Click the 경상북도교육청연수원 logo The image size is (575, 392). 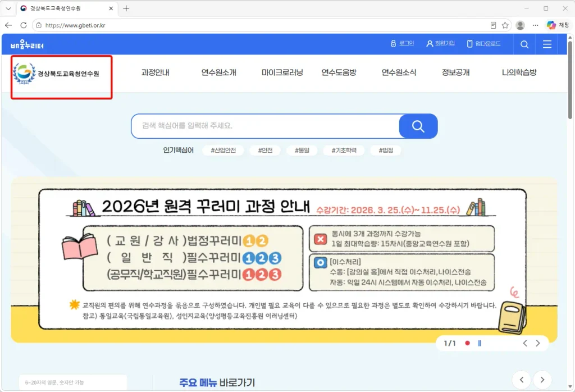pyautogui.click(x=56, y=74)
